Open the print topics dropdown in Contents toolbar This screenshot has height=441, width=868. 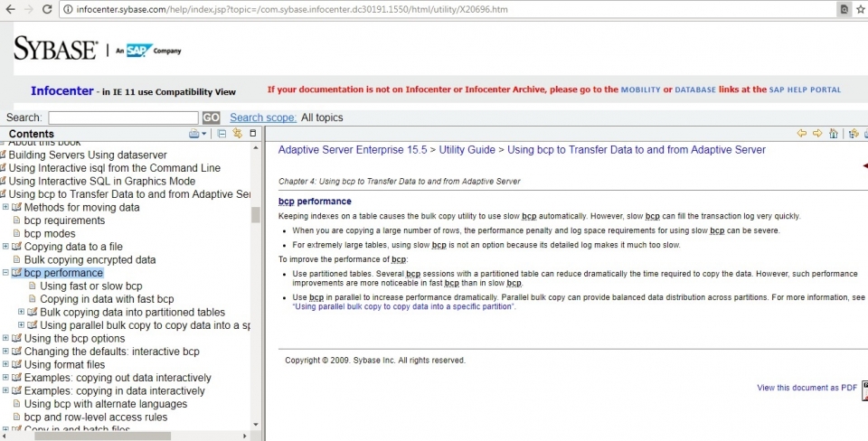(x=203, y=134)
